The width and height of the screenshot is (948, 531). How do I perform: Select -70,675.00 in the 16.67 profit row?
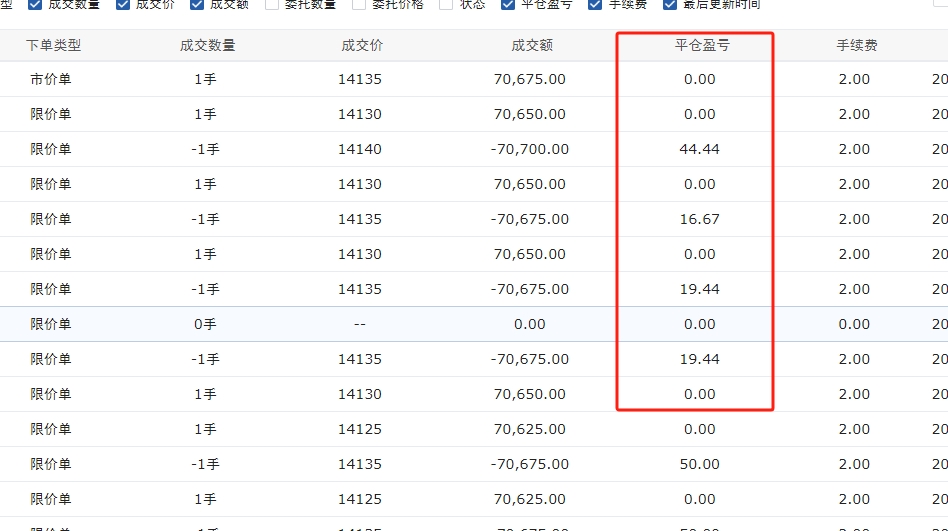(x=530, y=220)
